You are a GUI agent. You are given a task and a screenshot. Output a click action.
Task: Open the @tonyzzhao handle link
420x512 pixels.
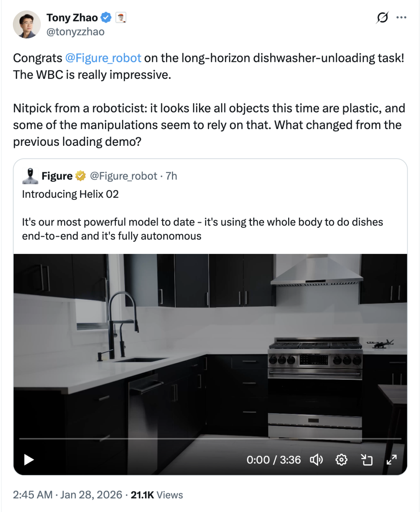coord(75,32)
